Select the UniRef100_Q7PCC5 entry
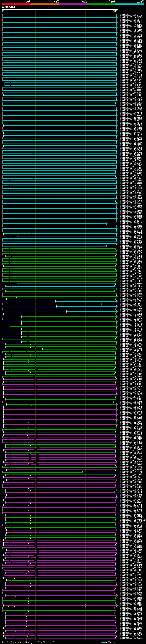Image resolution: width=146 pixels, height=644 pixels. [131, 60]
